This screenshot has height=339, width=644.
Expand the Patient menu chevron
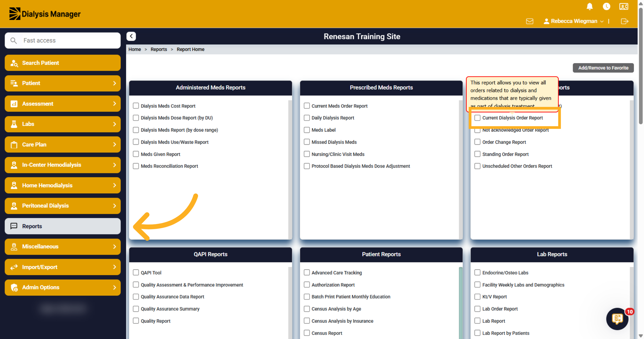115,83
